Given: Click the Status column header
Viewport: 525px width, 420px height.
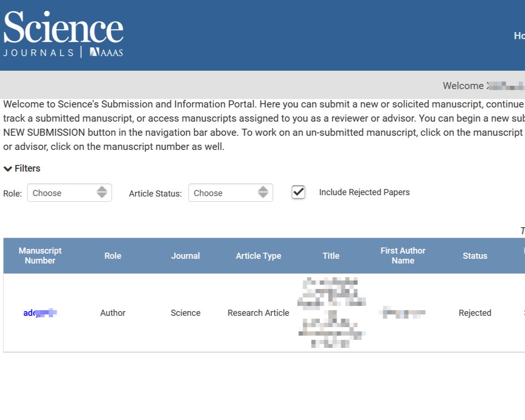Looking at the screenshot, I should [x=475, y=256].
